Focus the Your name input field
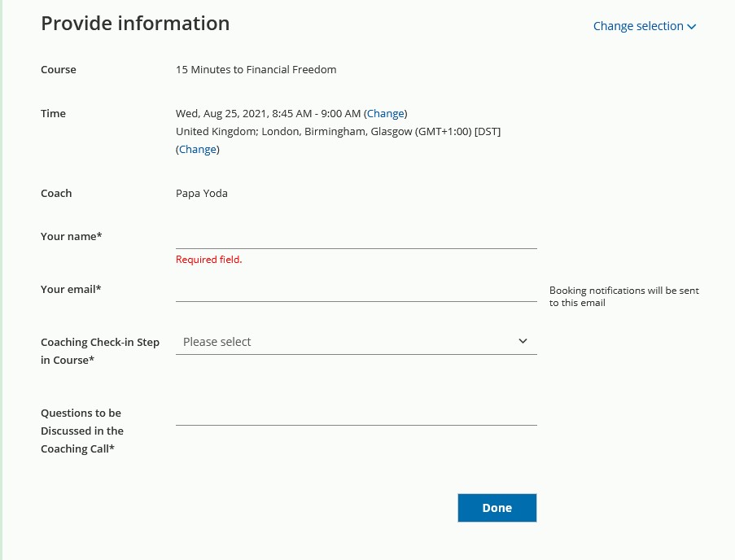Viewport: 735px width, 560px height. (356, 237)
